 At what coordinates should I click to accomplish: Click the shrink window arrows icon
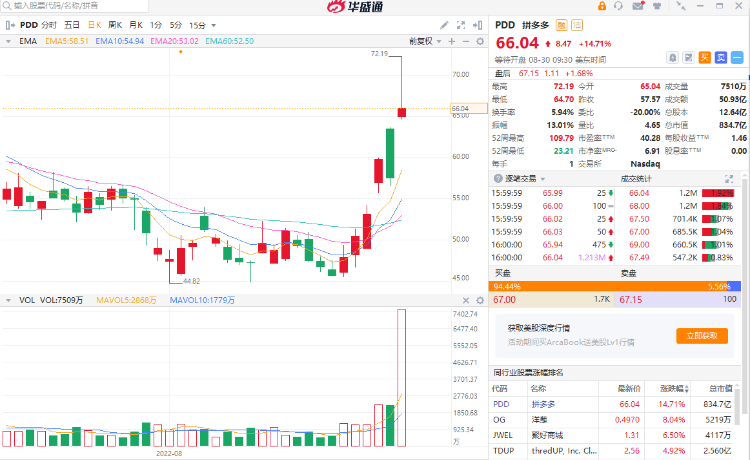pyautogui.click(x=681, y=6)
